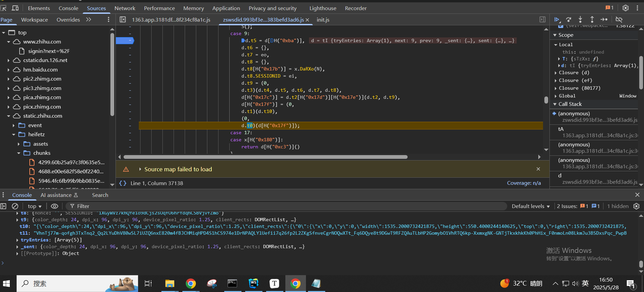Pretty-print the source with curly braces icon
Image resolution: width=644 pixels, height=292 pixels.
[123, 183]
